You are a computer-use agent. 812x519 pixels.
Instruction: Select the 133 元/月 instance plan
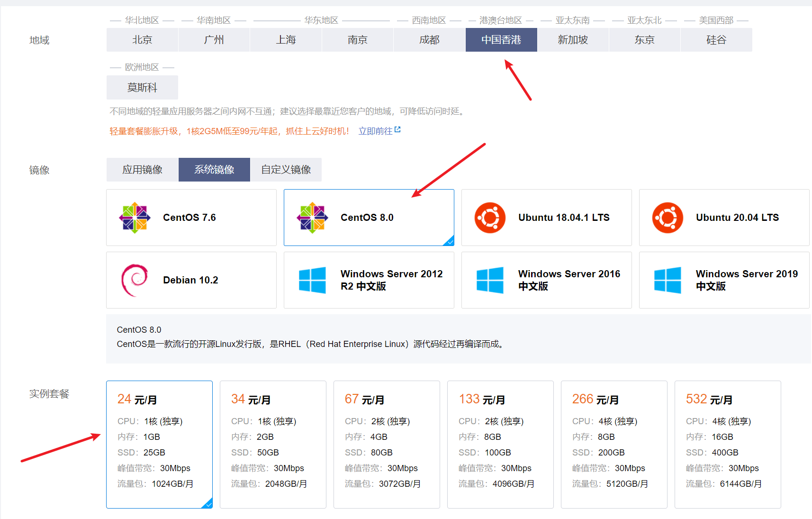[x=500, y=445]
